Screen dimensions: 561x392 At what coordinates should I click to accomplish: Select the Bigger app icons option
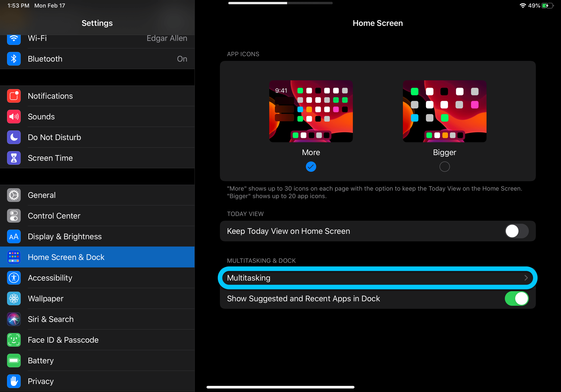pos(444,167)
